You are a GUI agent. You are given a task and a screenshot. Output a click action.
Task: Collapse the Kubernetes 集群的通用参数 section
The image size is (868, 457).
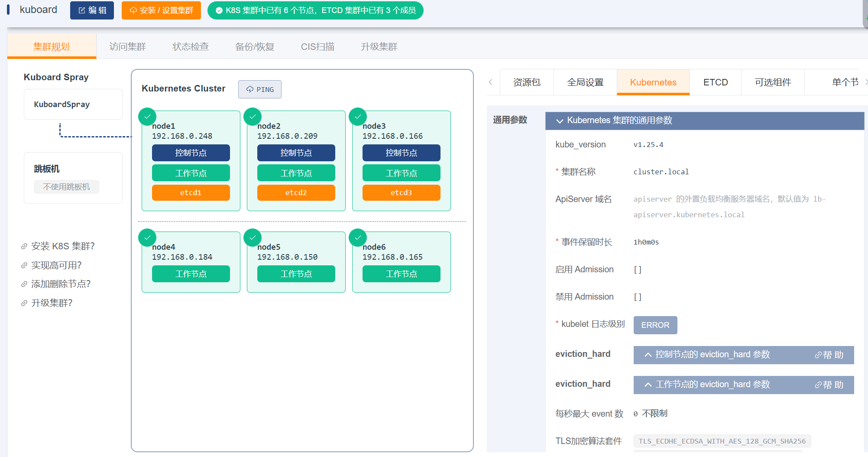point(560,121)
